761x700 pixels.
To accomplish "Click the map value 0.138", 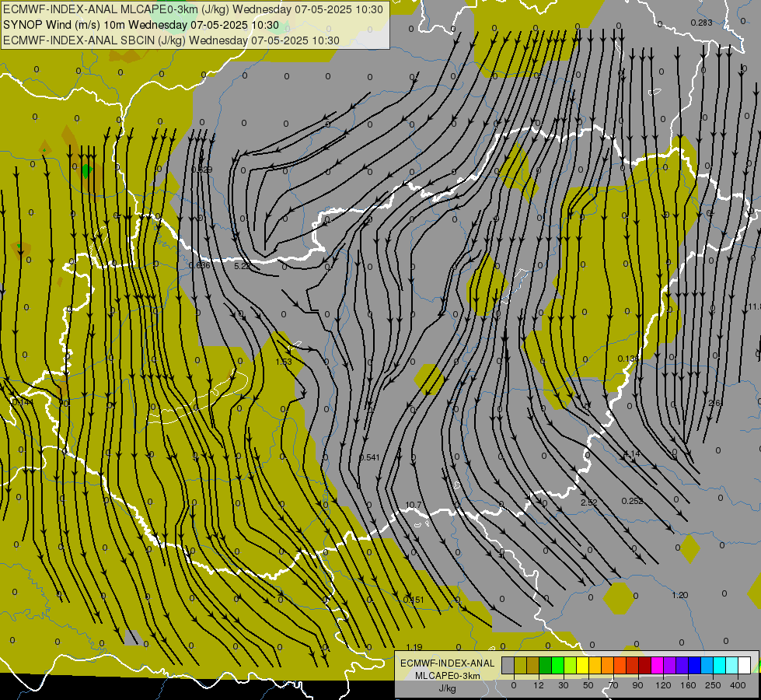I will 628,359.
